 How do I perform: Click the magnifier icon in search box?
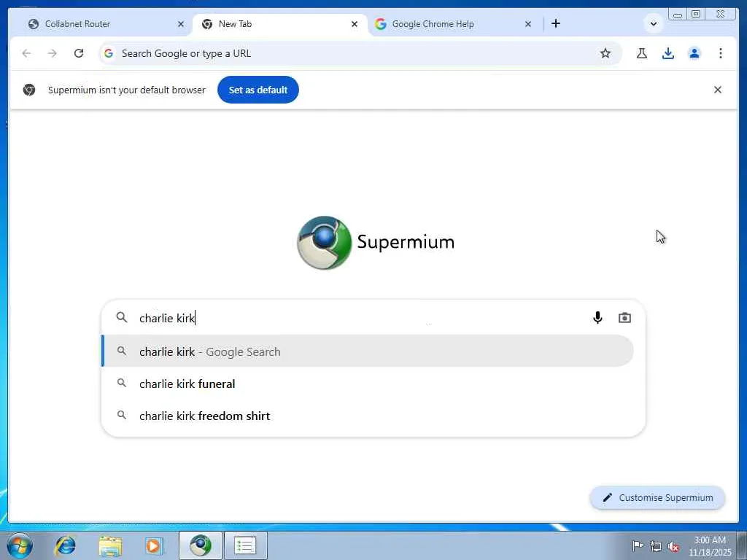122,317
